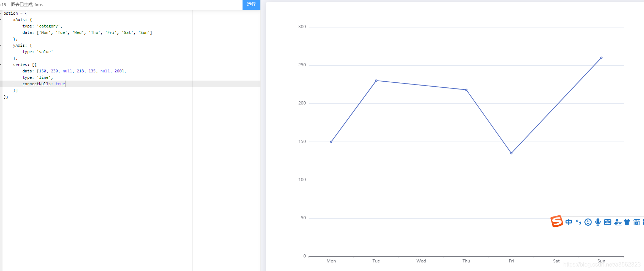This screenshot has width=644, height=271.
Task: Click the 'yAxis: {' code line
Action: point(23,45)
